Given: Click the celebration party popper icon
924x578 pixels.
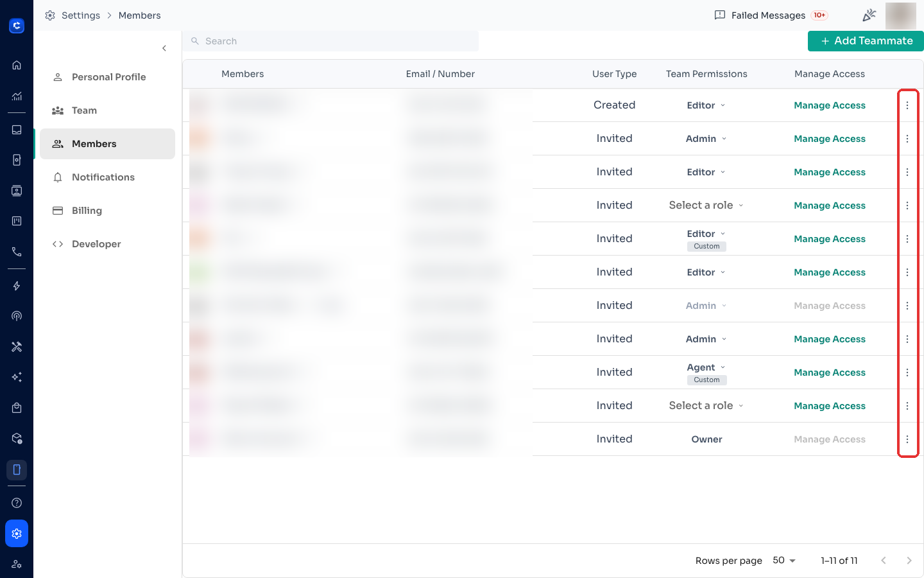Looking at the screenshot, I should (869, 15).
